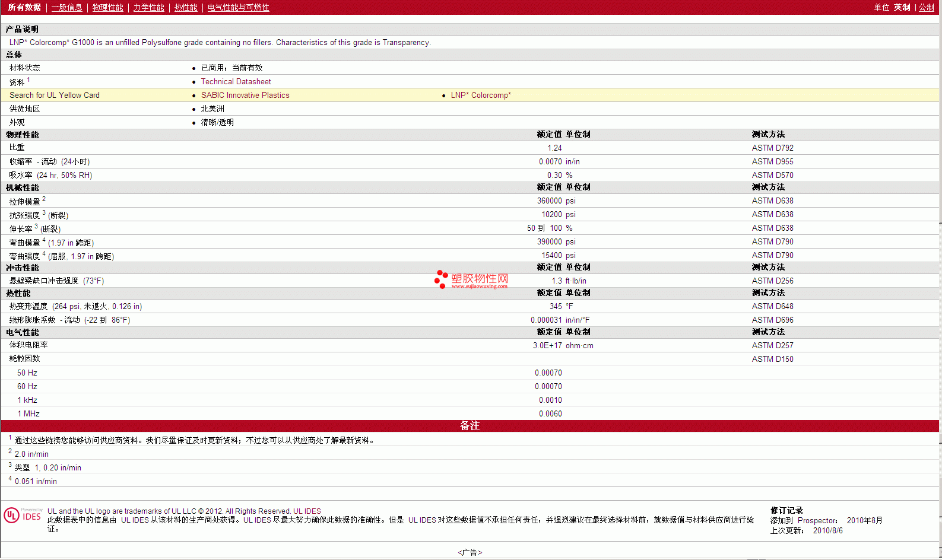
Task: Select 悬壁梁缺口冲击强度 row label
Action: point(56,281)
